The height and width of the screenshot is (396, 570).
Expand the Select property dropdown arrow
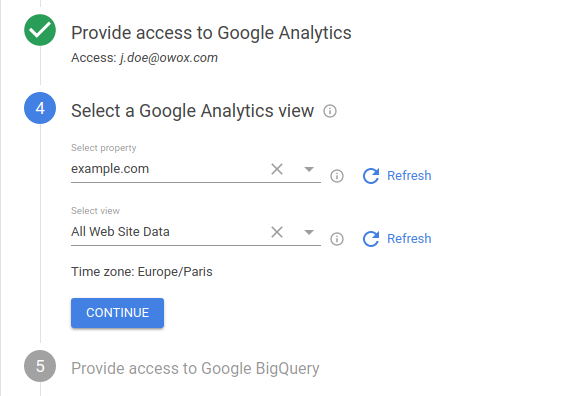coord(309,169)
